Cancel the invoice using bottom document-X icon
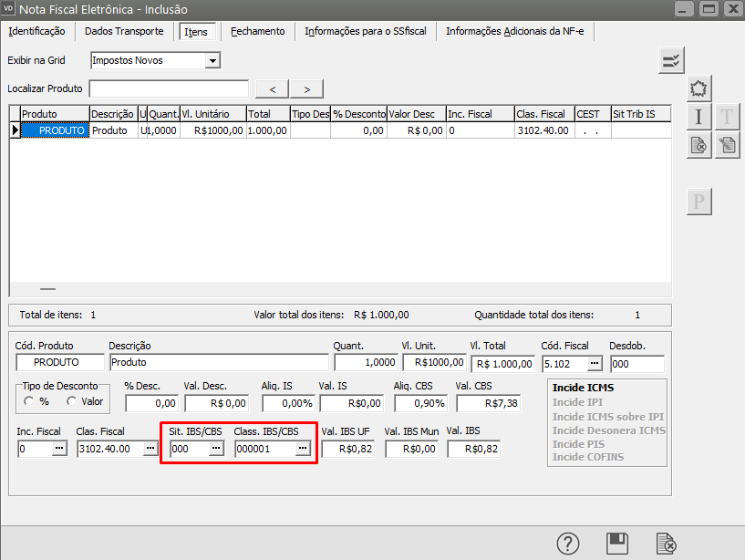 667,543
